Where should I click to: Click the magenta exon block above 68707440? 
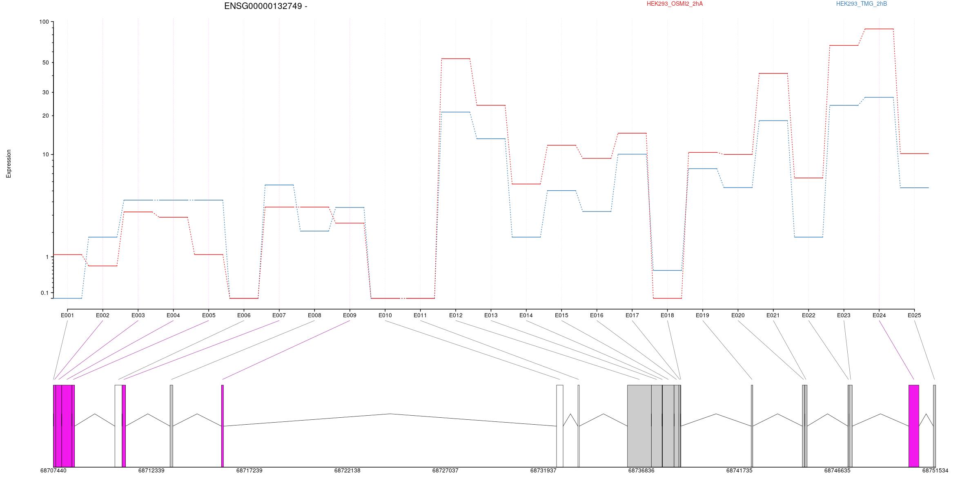coord(64,426)
